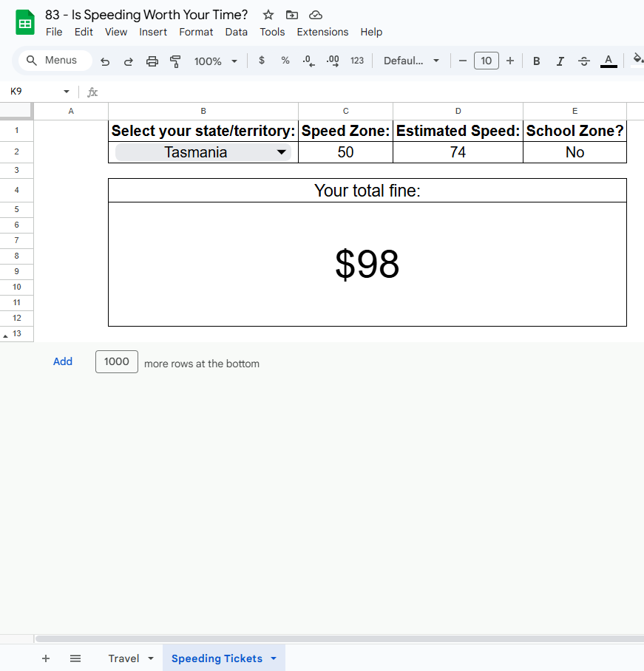The width and height of the screenshot is (644, 671).
Task: Click the move to folder icon
Action: coord(292,15)
